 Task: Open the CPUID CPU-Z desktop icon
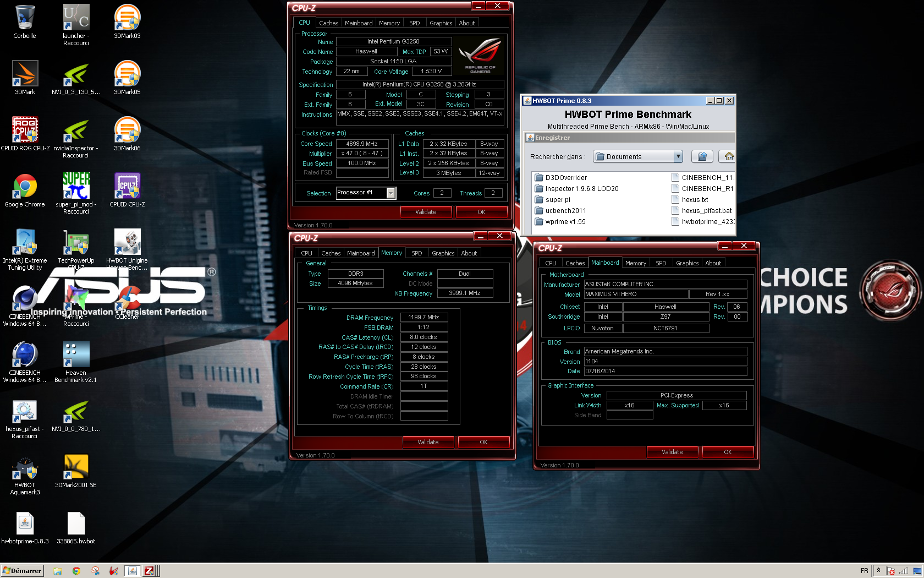(x=127, y=190)
